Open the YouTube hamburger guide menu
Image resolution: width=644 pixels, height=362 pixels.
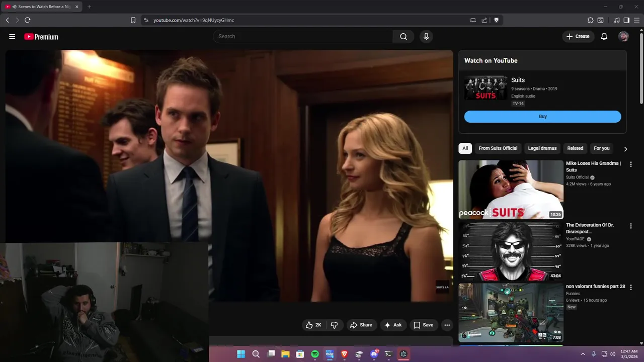tap(12, 37)
